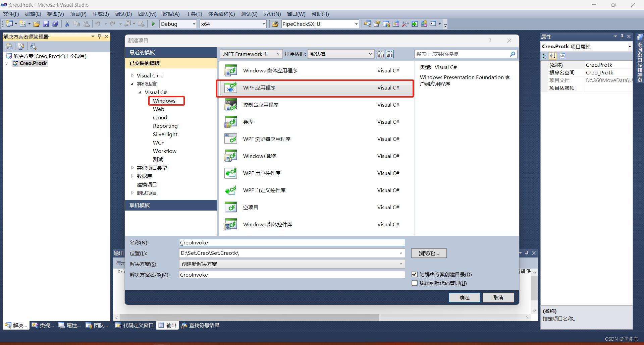
Task: Open the 生成(B) menu
Action: (101, 14)
